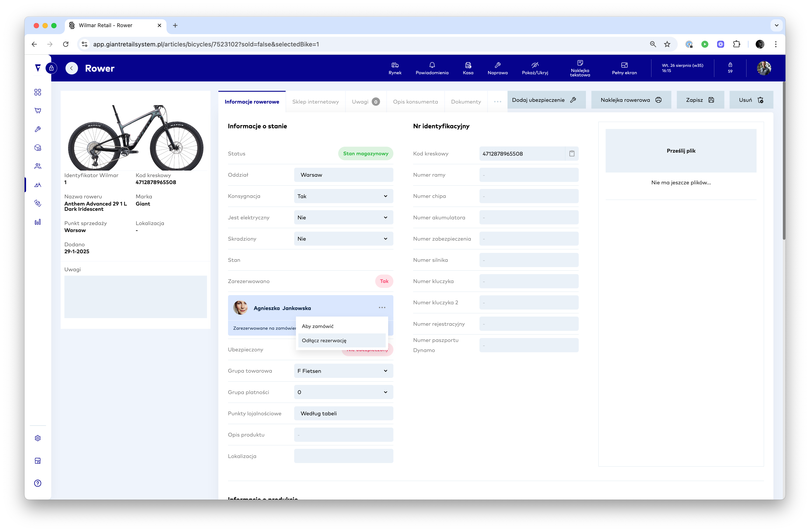Open settings gear in sidebar
This screenshot has height=532, width=810.
click(x=38, y=438)
